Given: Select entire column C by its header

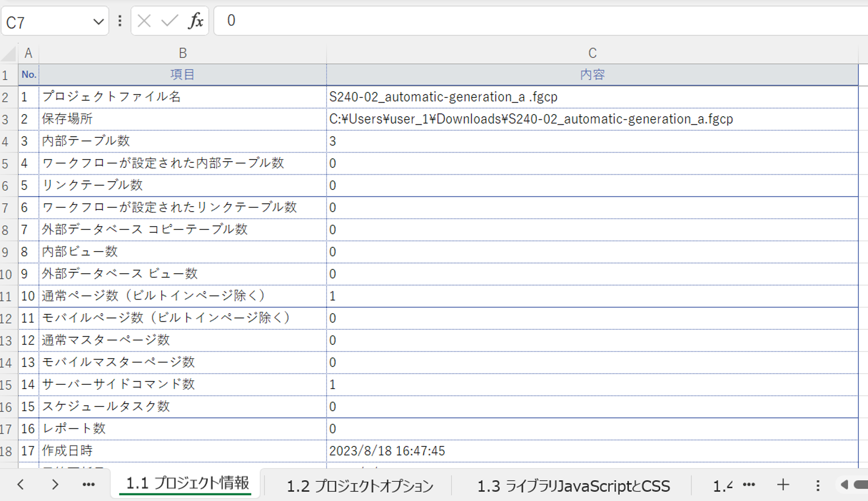Looking at the screenshot, I should [x=591, y=53].
